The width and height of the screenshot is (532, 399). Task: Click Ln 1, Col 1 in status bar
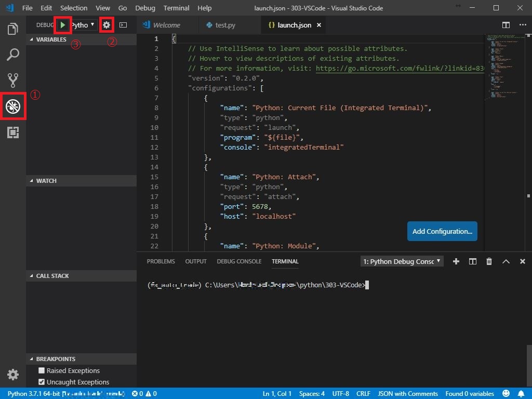tap(277, 394)
